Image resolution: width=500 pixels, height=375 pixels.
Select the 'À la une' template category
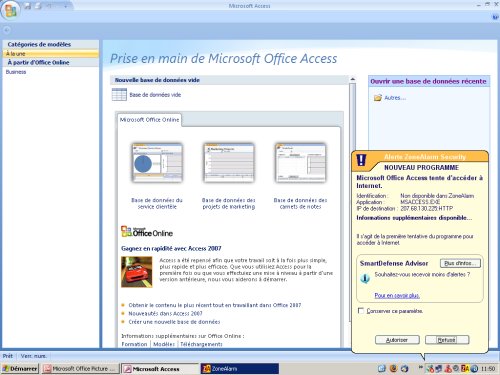pyautogui.click(x=51, y=53)
